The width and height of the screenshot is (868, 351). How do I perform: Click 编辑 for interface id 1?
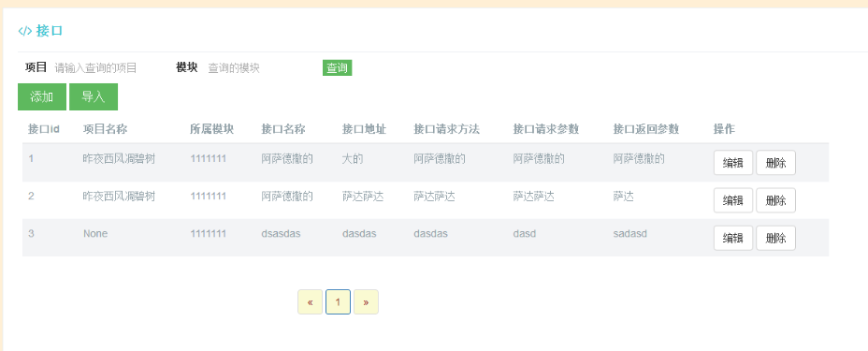(733, 163)
